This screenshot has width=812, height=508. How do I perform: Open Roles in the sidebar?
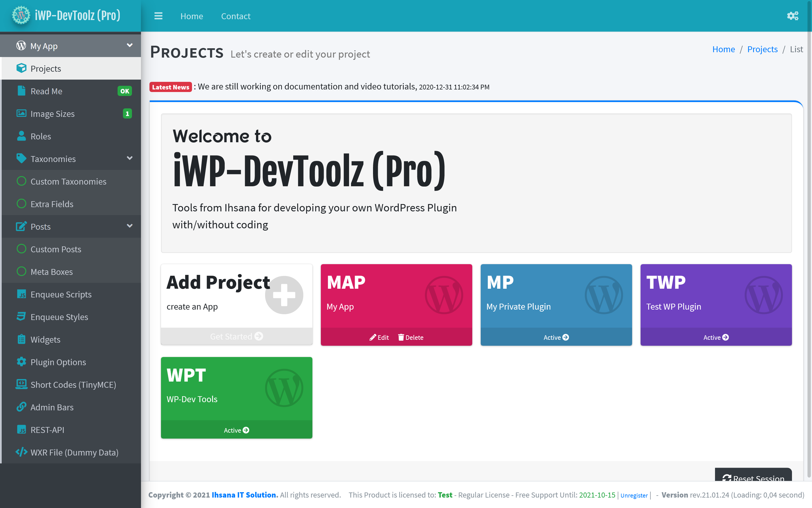[71, 136]
